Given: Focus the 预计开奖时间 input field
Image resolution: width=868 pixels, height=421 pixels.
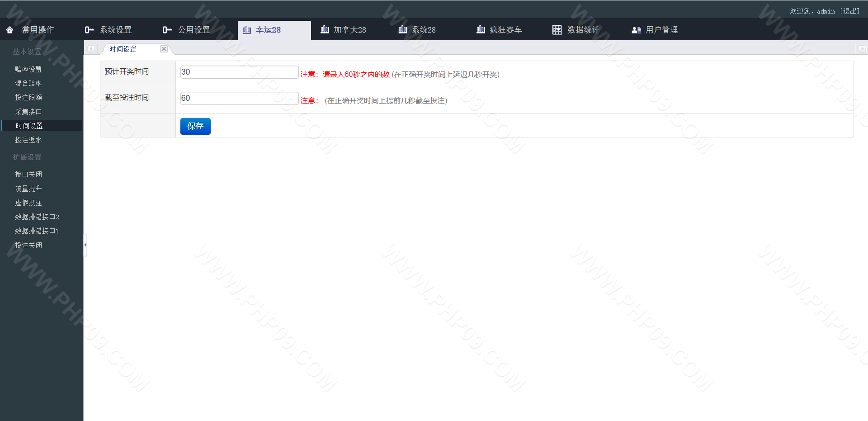Looking at the screenshot, I should [x=239, y=72].
